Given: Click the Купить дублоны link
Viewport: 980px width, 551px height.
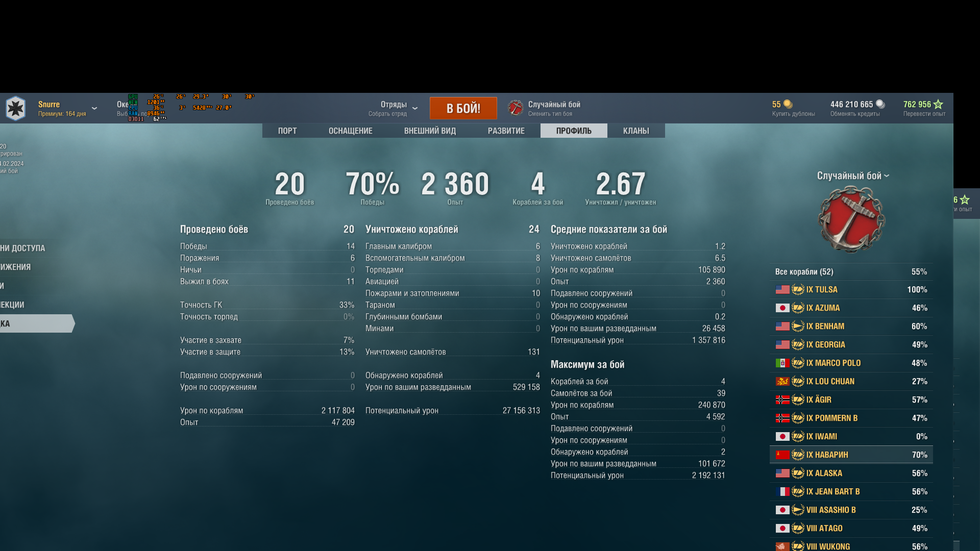Looking at the screenshot, I should [x=793, y=114].
